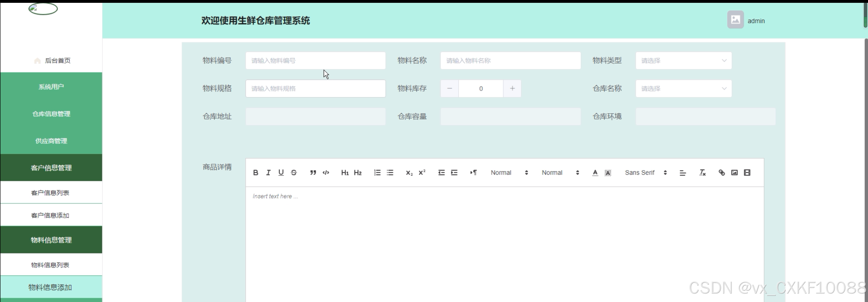Expand 系统用户 menu
Screen dimensions: 868x302
(x=51, y=87)
